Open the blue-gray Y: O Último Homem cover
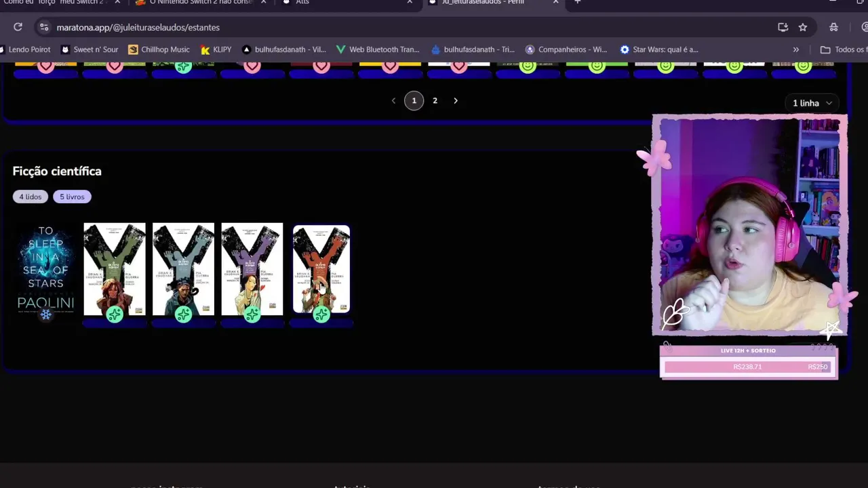Viewport: 868px width, 488px height. point(183,269)
